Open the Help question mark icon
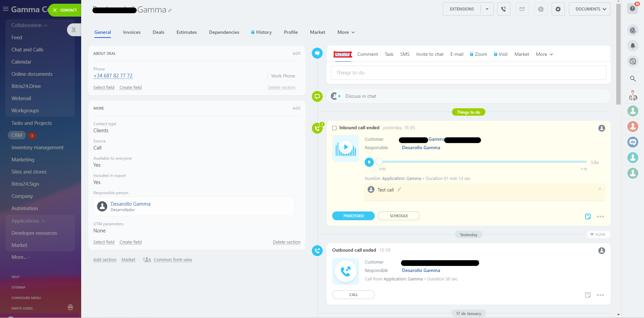The height and width of the screenshot is (318, 644). click(x=632, y=8)
